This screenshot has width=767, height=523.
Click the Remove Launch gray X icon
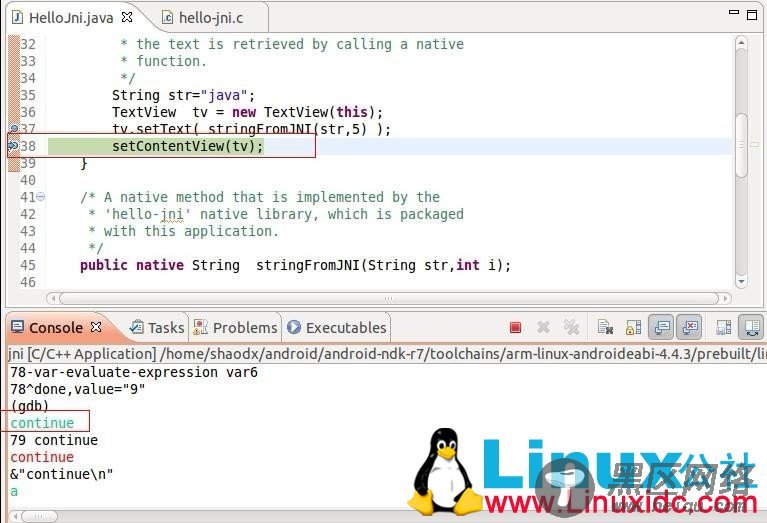543,327
